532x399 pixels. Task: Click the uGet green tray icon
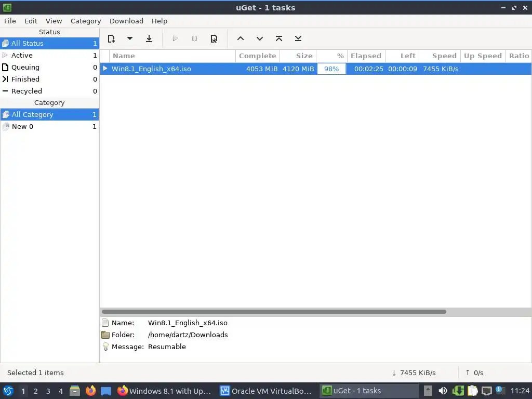coord(458,391)
